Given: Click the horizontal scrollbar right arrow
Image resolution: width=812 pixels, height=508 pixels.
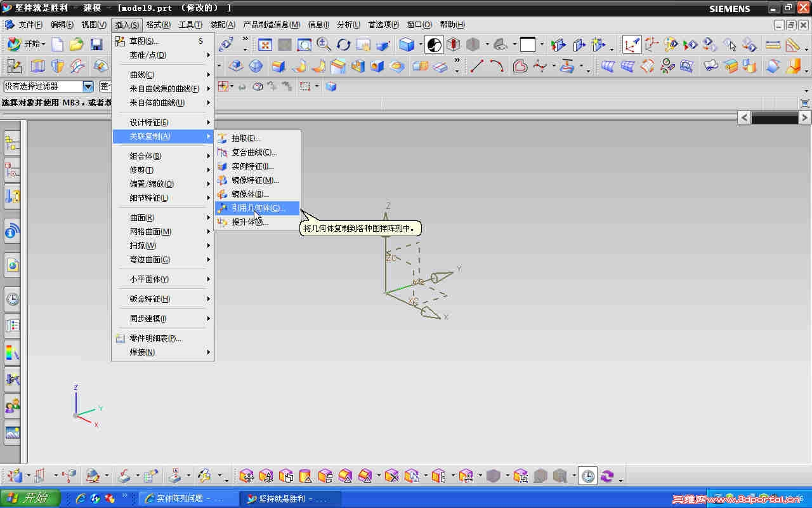Looking at the screenshot, I should pyautogui.click(x=804, y=118).
